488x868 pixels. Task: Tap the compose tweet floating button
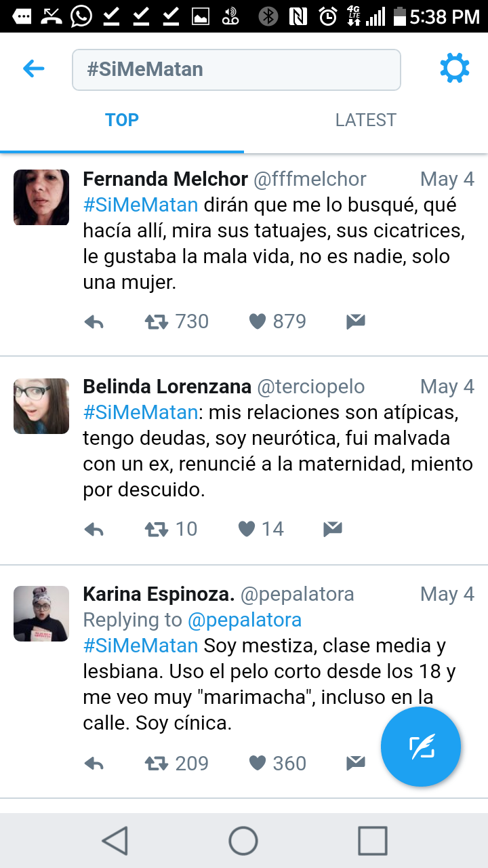click(421, 747)
